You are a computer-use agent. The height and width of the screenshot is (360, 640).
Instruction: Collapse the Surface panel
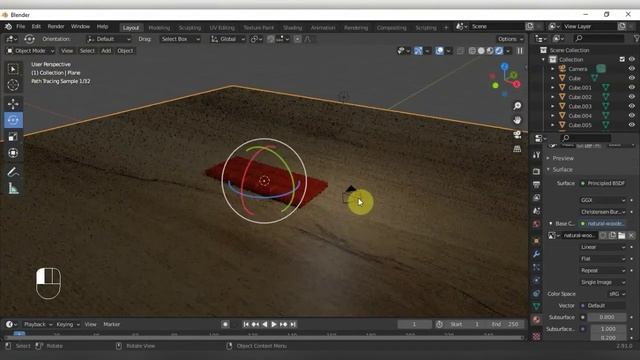coord(562,169)
